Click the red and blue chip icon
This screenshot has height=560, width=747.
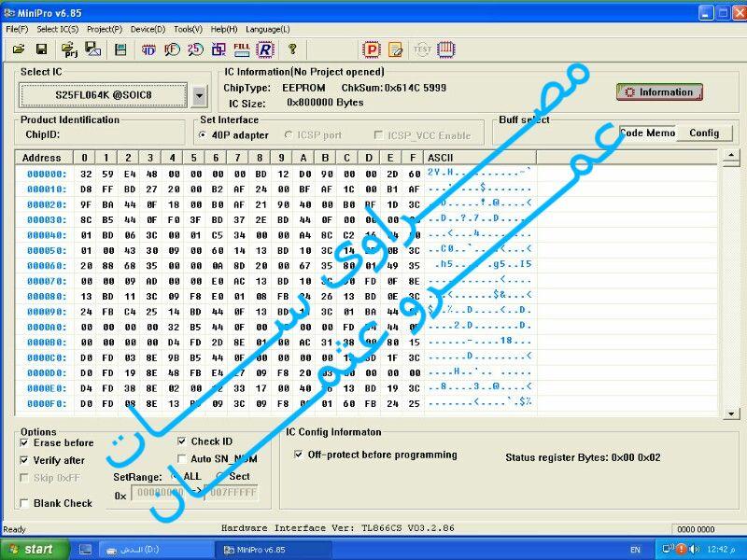[x=446, y=49]
